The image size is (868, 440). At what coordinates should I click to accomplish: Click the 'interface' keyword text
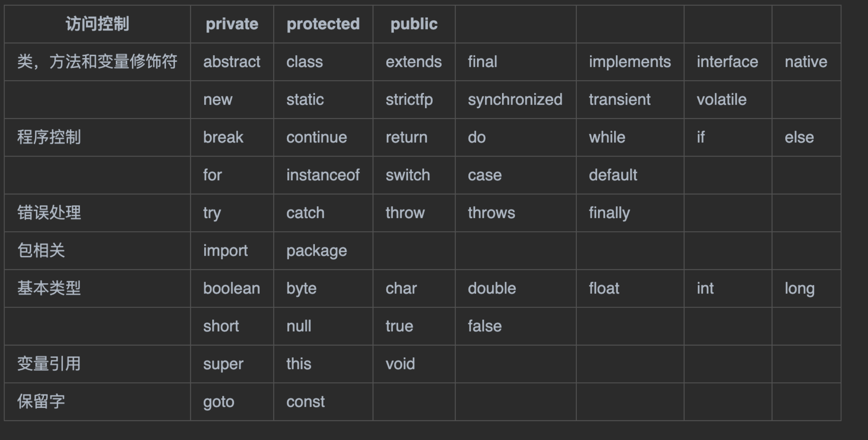click(x=727, y=62)
